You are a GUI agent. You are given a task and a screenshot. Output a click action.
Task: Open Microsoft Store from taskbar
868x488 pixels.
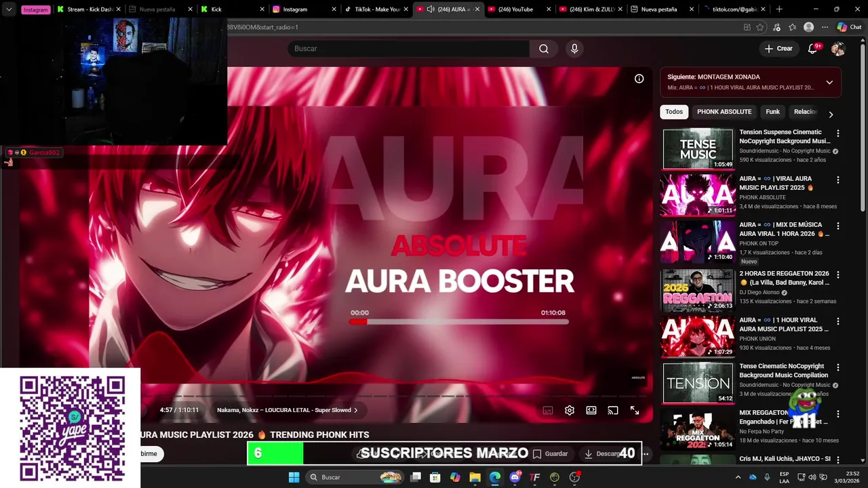(435, 477)
